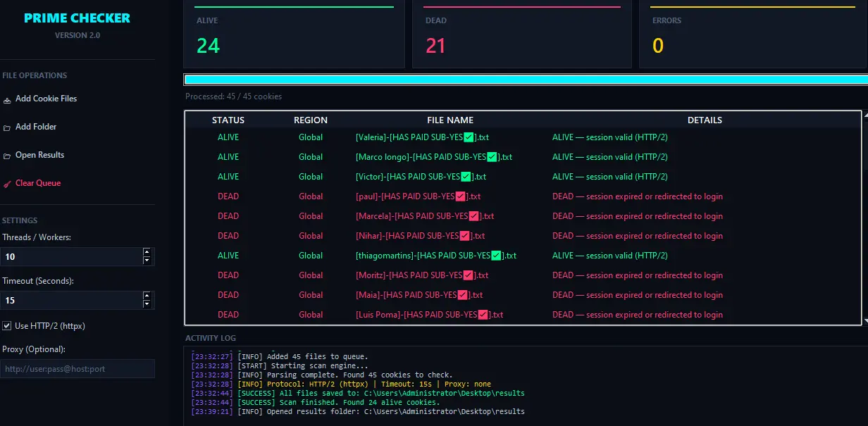
Task: Select the [Nihar] file name
Action: coord(420,236)
